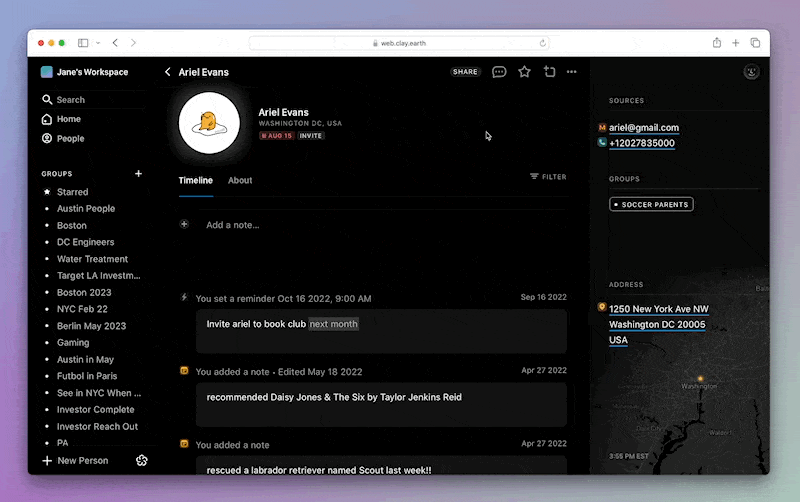Select the Timeline tab
Image resolution: width=800 pixels, height=502 pixels.
pyautogui.click(x=195, y=181)
